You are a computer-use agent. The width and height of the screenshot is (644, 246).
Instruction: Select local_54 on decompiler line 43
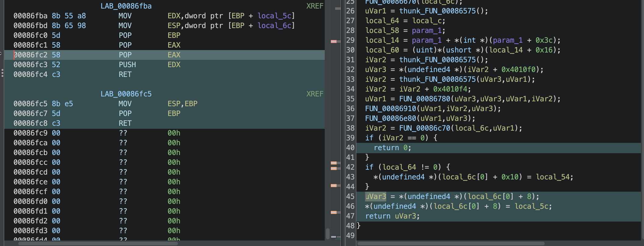pos(553,177)
